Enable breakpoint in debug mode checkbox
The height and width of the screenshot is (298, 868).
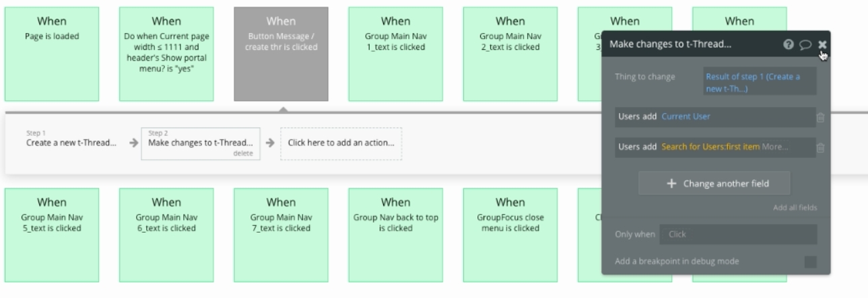click(x=810, y=262)
